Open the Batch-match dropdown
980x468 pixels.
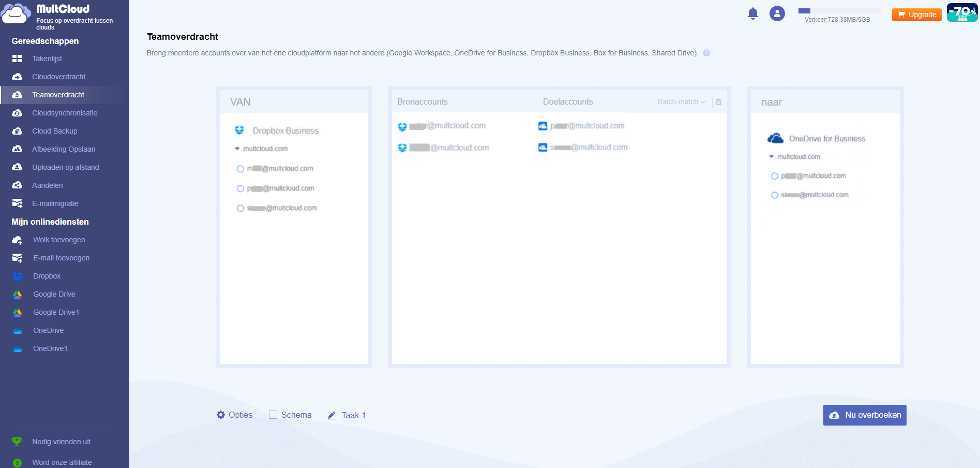click(681, 102)
